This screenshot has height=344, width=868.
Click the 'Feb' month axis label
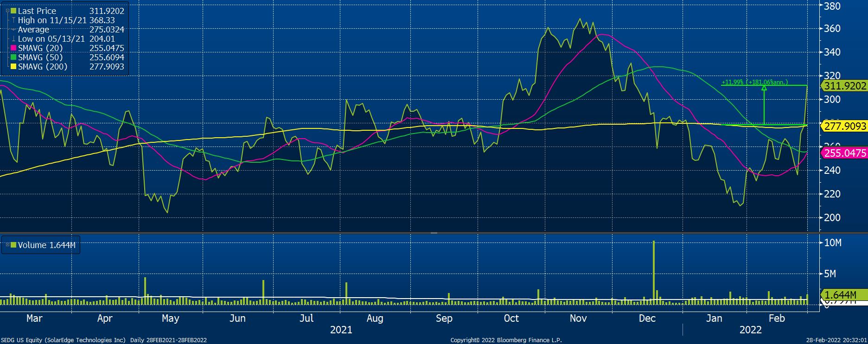pyautogui.click(x=777, y=318)
